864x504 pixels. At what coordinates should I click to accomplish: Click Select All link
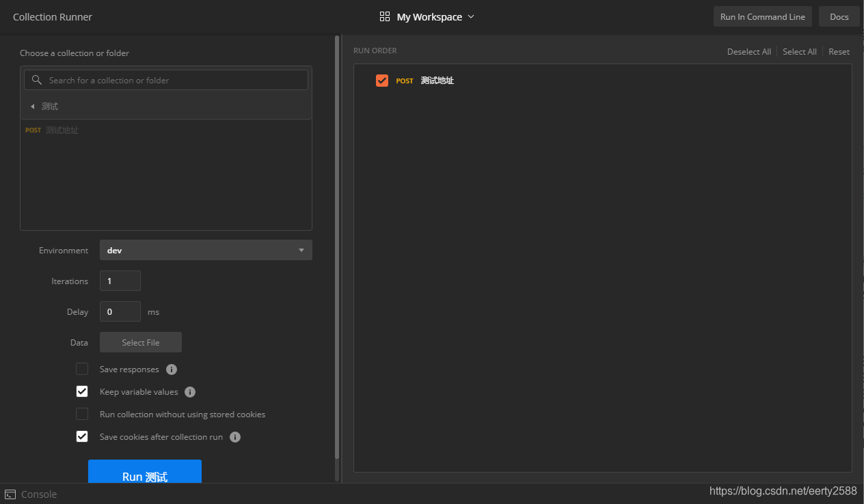[800, 52]
